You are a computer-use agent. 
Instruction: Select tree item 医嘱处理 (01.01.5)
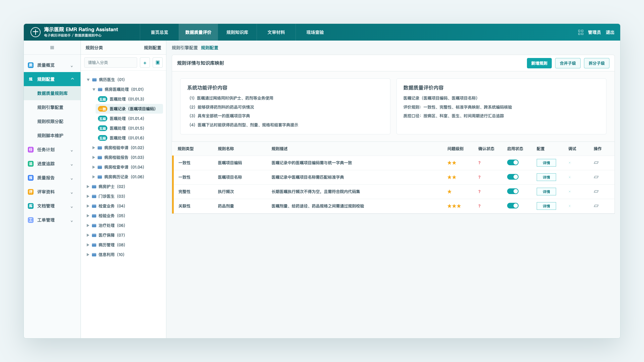coord(129,128)
